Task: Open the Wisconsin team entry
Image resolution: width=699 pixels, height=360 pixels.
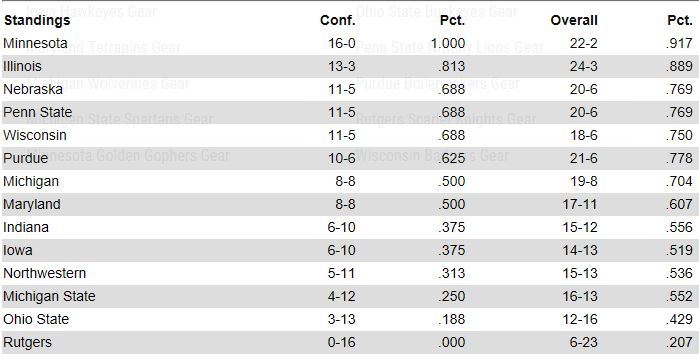Action: pyautogui.click(x=35, y=135)
